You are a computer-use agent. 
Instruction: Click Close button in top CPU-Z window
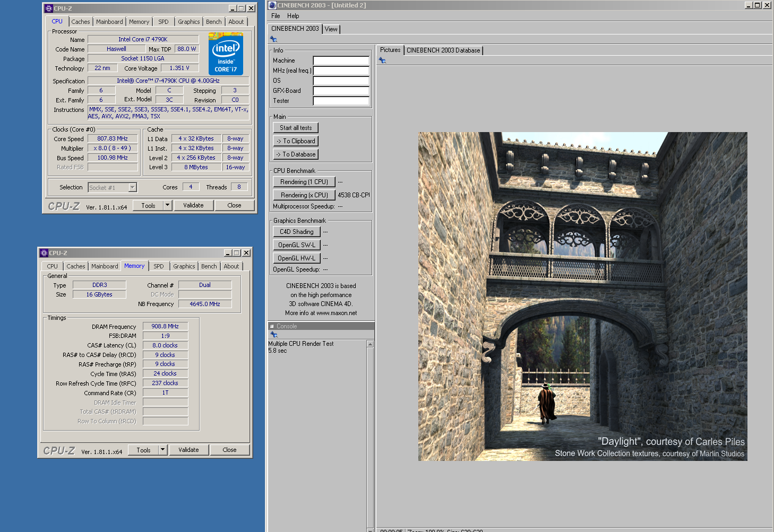(x=234, y=205)
